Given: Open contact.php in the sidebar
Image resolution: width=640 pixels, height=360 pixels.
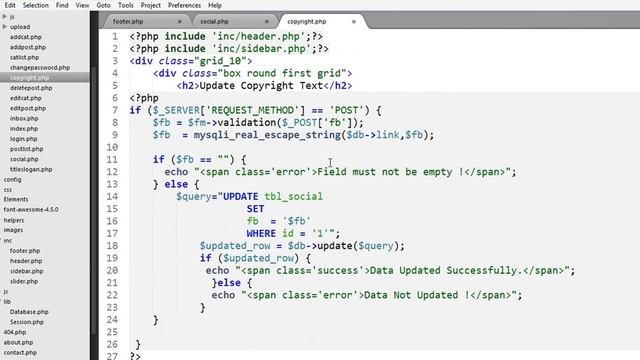Looking at the screenshot, I should (20, 353).
